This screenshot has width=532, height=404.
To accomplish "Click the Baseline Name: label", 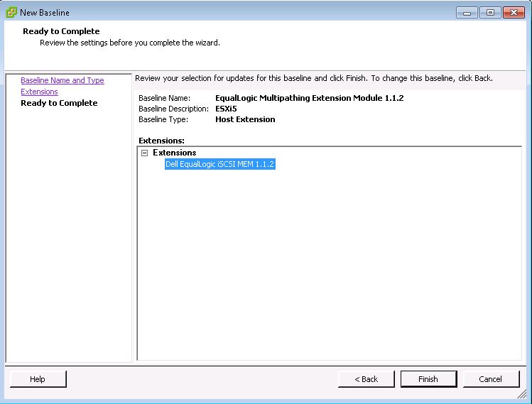I will [x=165, y=98].
